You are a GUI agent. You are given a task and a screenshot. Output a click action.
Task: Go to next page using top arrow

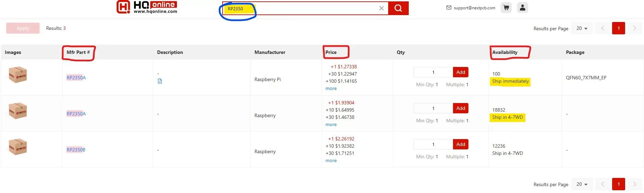[x=635, y=28]
